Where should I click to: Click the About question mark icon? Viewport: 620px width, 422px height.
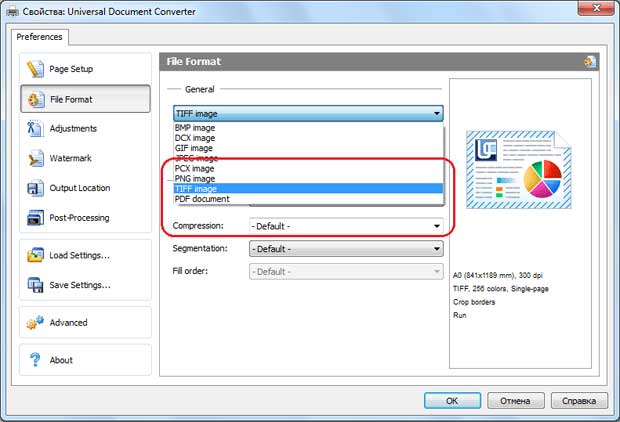[x=35, y=360]
